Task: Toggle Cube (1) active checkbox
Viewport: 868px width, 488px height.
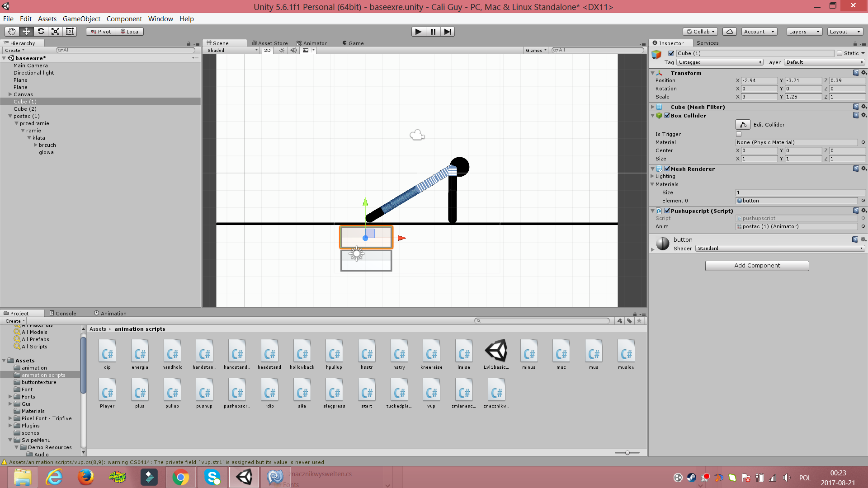Action: pyautogui.click(x=671, y=53)
